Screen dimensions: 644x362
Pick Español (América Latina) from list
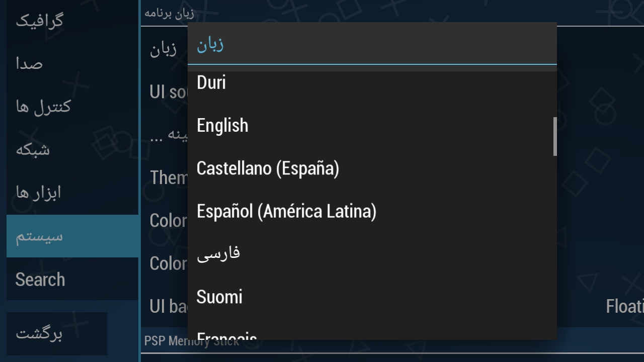point(372,211)
